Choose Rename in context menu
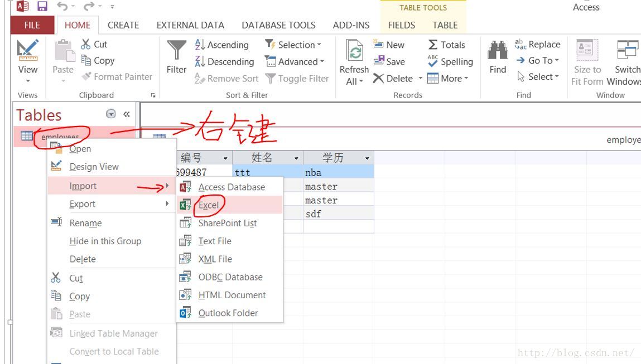Viewport: 641px width, 364px height. coord(112,223)
